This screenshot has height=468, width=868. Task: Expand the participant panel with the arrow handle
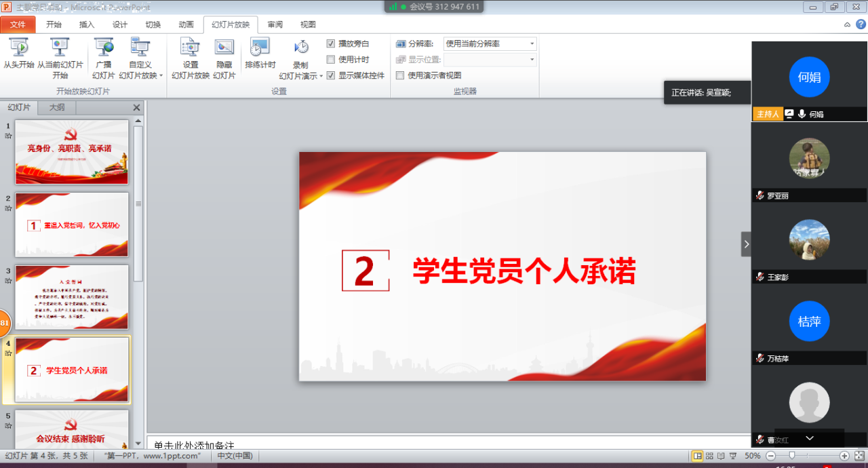click(x=746, y=243)
